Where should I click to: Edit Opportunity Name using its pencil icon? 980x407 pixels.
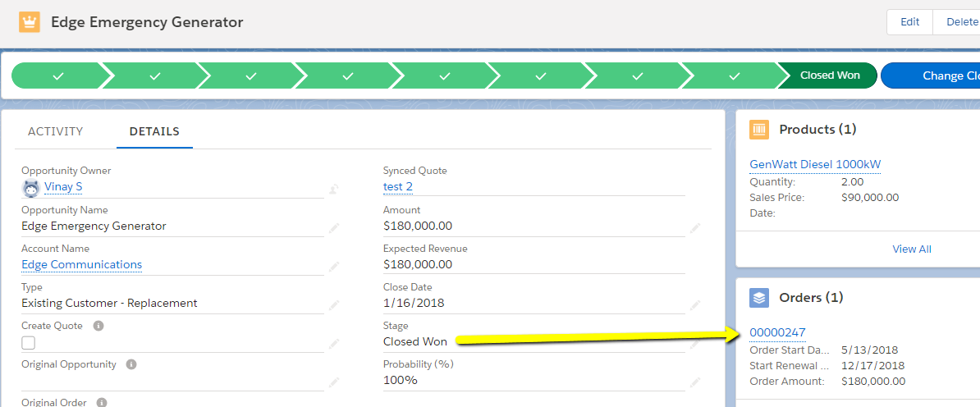click(x=334, y=227)
